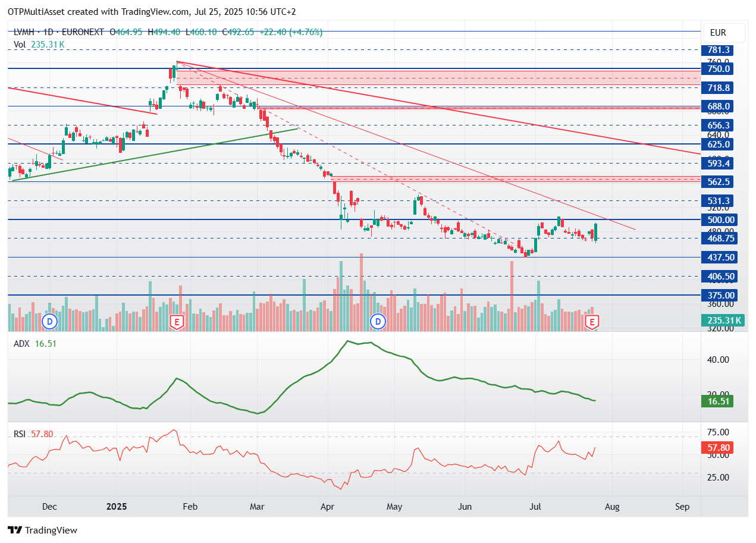
Task: Click the volume value tag 235.31K
Action: [x=723, y=321]
